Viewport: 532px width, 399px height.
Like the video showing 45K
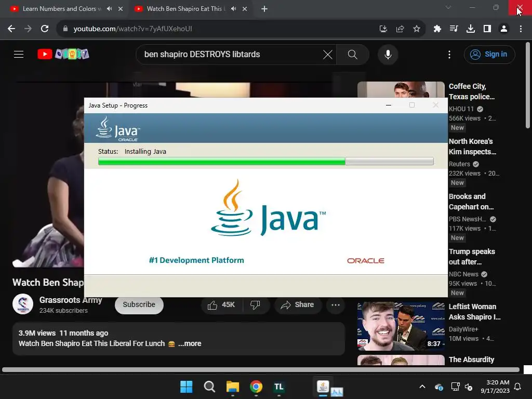tap(221, 304)
